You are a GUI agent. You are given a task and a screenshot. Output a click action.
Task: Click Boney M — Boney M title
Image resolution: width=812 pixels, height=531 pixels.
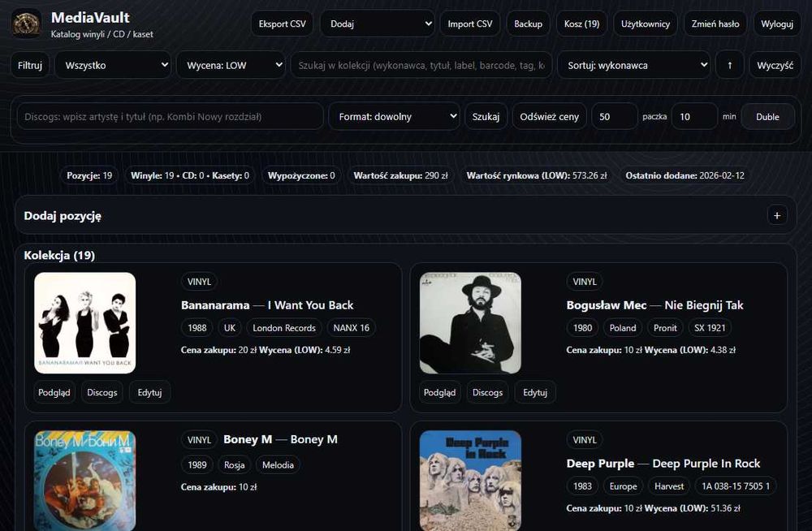[280, 439]
